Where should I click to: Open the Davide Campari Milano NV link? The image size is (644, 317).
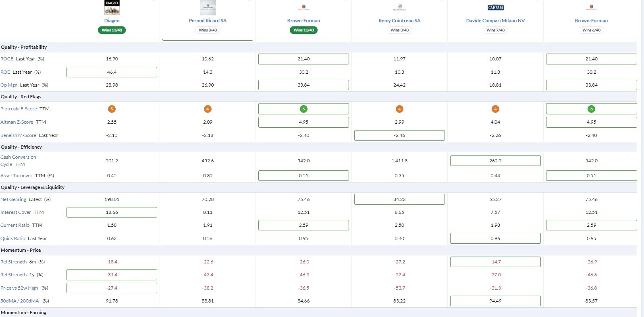[495, 21]
